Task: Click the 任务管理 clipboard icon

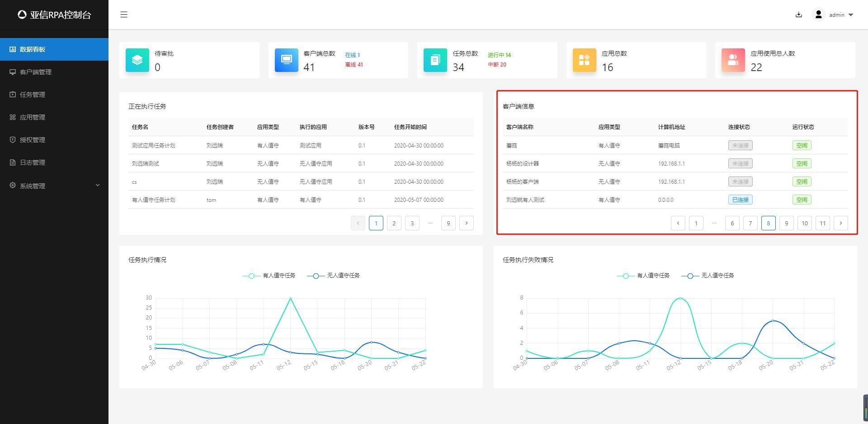Action: click(13, 95)
